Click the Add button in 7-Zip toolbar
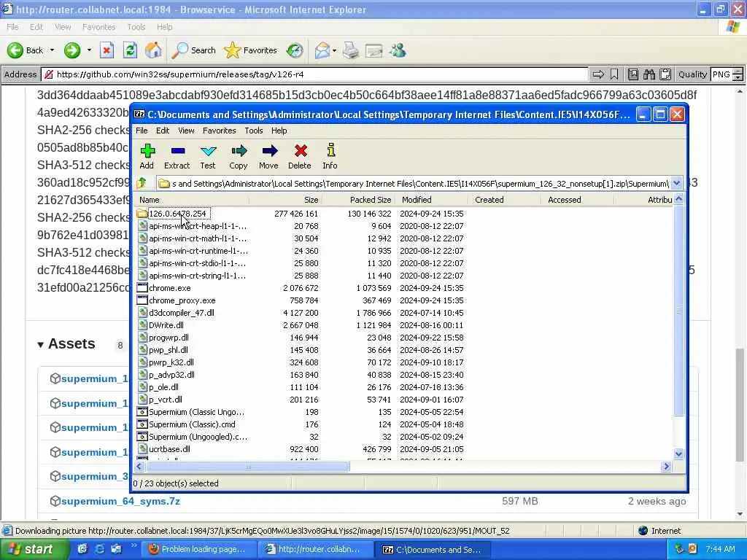Image resolution: width=747 pixels, height=560 pixels. (147, 156)
